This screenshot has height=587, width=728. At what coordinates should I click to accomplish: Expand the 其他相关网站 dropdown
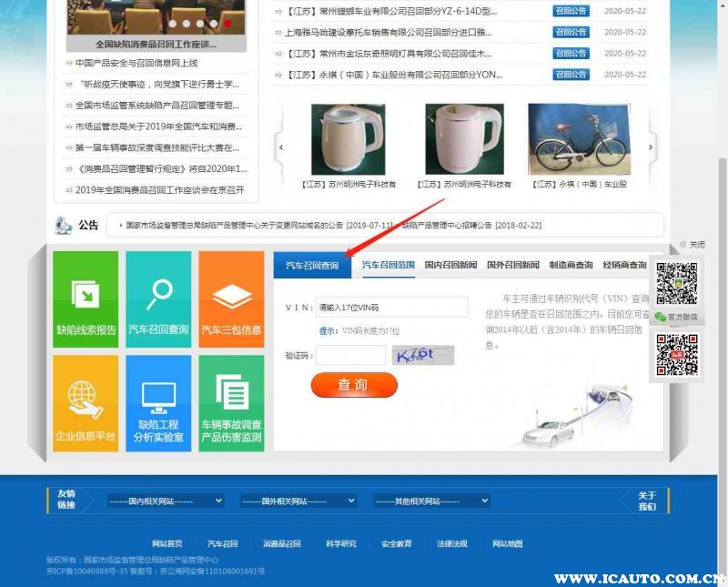430,501
